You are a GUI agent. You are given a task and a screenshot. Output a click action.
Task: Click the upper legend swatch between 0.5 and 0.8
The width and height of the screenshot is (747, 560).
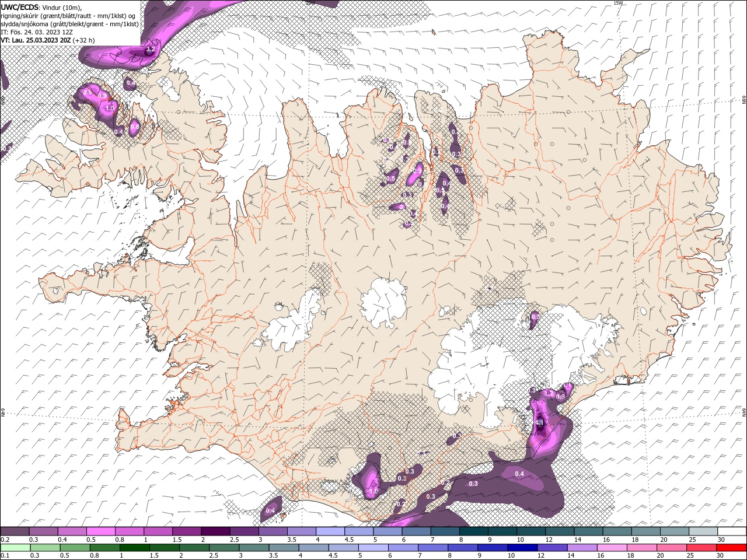coord(101,531)
